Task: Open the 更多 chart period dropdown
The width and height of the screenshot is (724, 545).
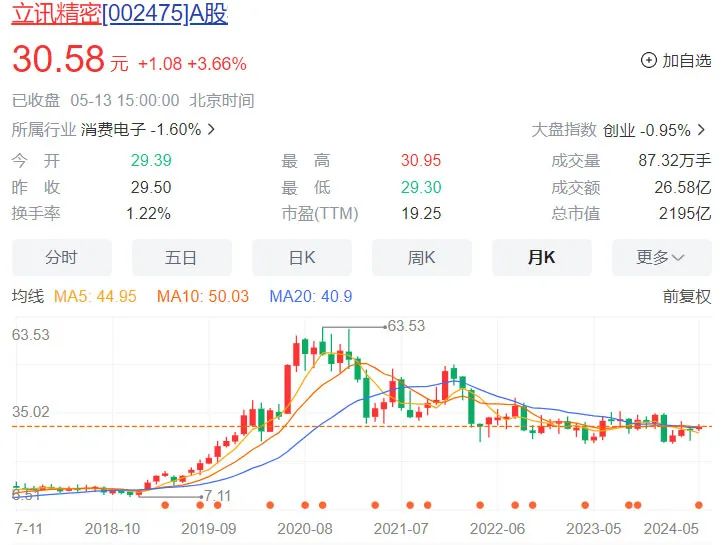Action: [662, 257]
